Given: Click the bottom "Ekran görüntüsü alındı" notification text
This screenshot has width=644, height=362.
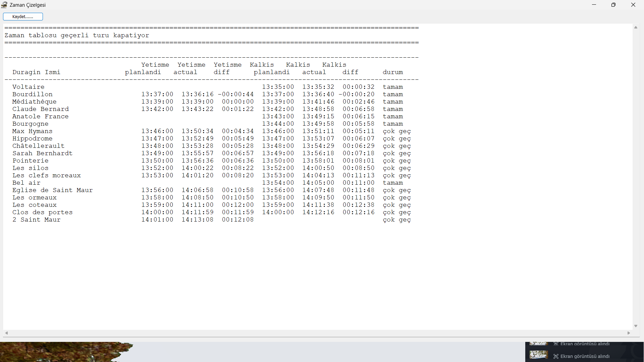Looking at the screenshot, I should pyautogui.click(x=585, y=356).
